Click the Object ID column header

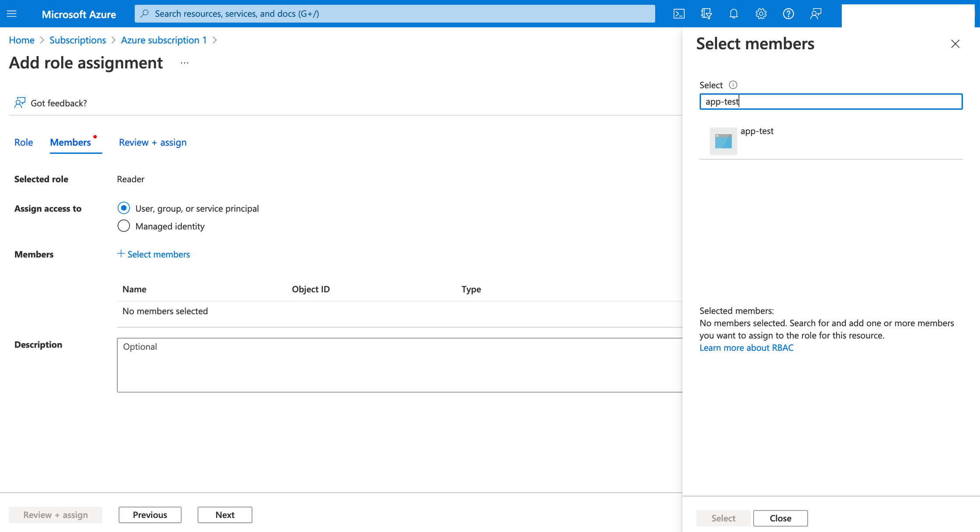click(311, 289)
